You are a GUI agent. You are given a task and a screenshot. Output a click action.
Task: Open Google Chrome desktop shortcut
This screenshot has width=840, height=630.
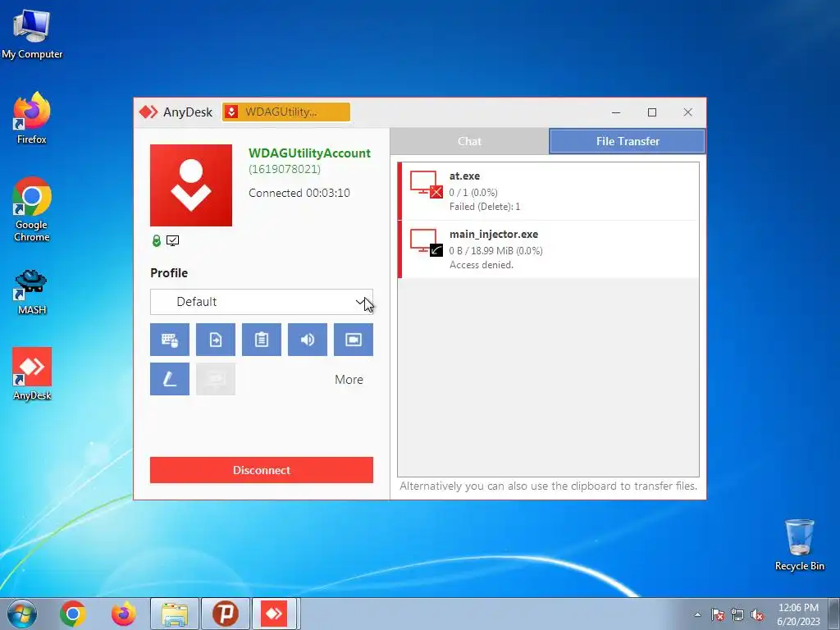(32, 209)
